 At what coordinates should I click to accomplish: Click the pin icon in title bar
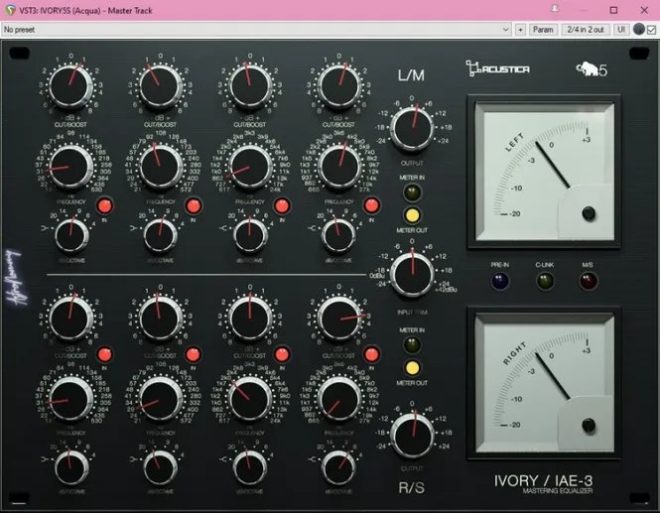click(x=555, y=9)
